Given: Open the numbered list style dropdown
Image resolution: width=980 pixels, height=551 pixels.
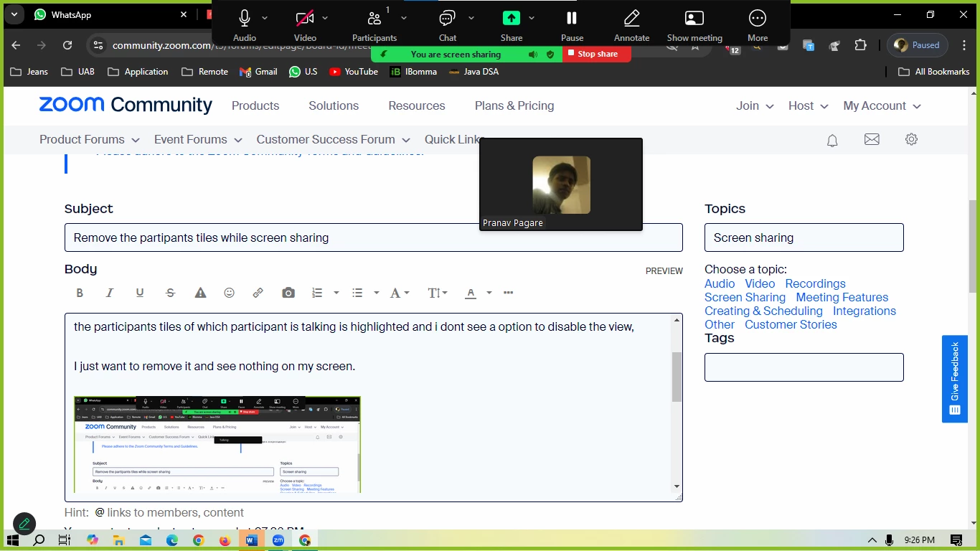Looking at the screenshot, I should pos(336,293).
